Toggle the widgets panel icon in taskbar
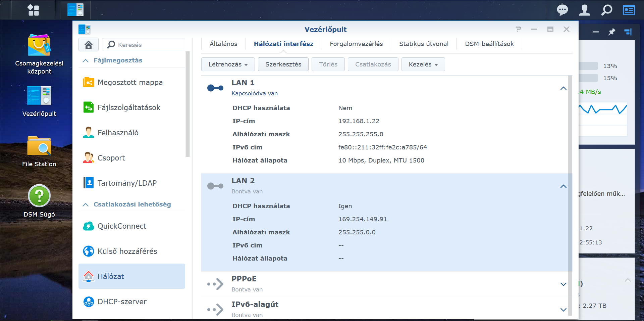 tap(629, 10)
